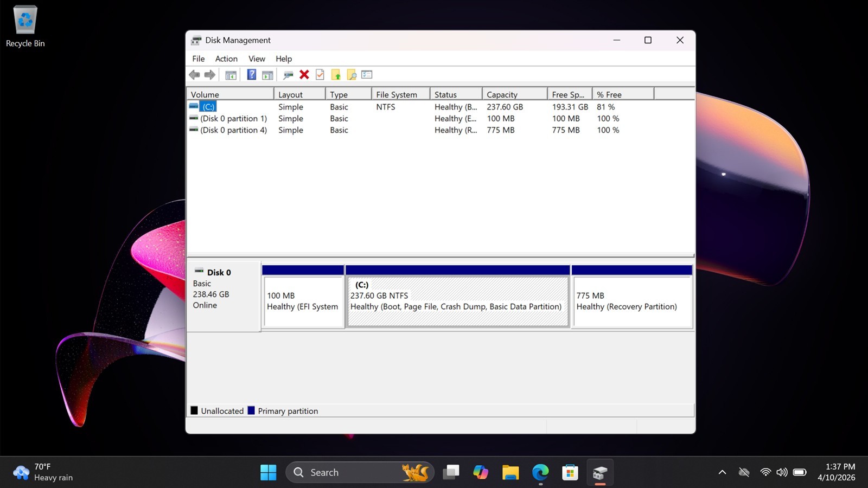The image size is (868, 488).
Task: Open the Recycle Bin desktop icon
Action: click(x=25, y=27)
